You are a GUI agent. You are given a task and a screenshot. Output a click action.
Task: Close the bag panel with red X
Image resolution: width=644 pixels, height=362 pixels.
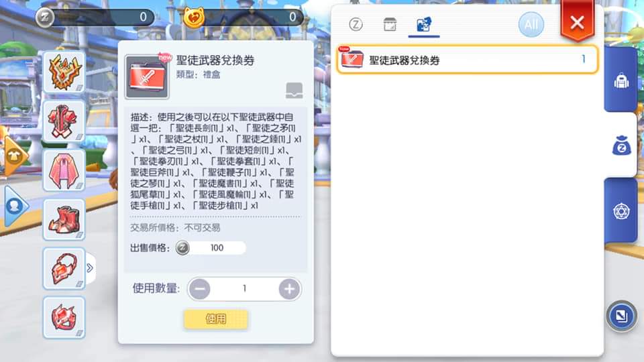(x=577, y=22)
